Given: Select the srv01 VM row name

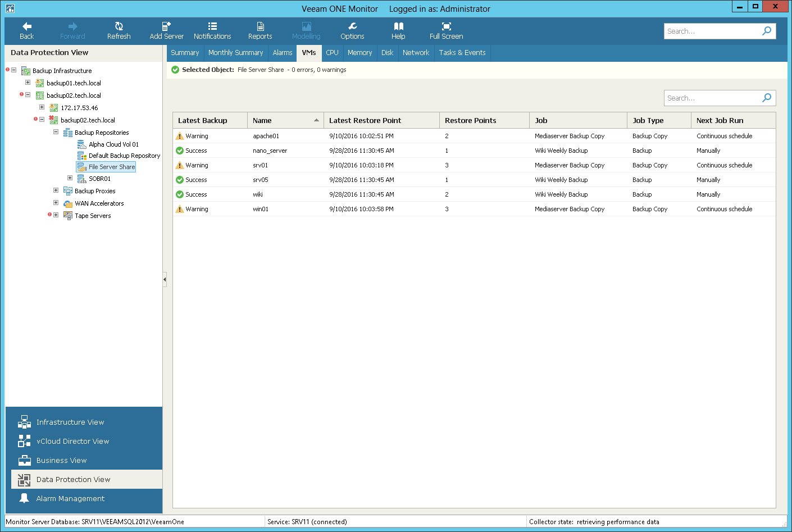Looking at the screenshot, I should [260, 165].
